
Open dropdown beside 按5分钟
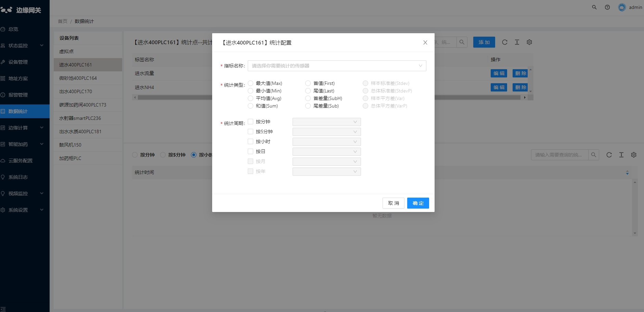pyautogui.click(x=326, y=132)
